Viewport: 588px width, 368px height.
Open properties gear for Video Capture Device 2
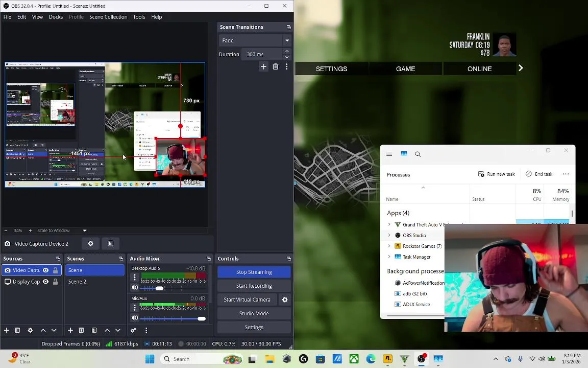(x=90, y=244)
